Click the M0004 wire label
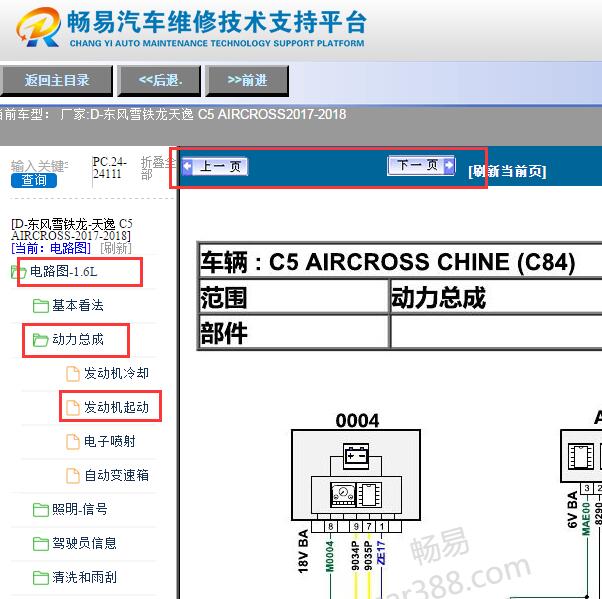This screenshot has width=602, height=599. pyautogui.click(x=329, y=556)
